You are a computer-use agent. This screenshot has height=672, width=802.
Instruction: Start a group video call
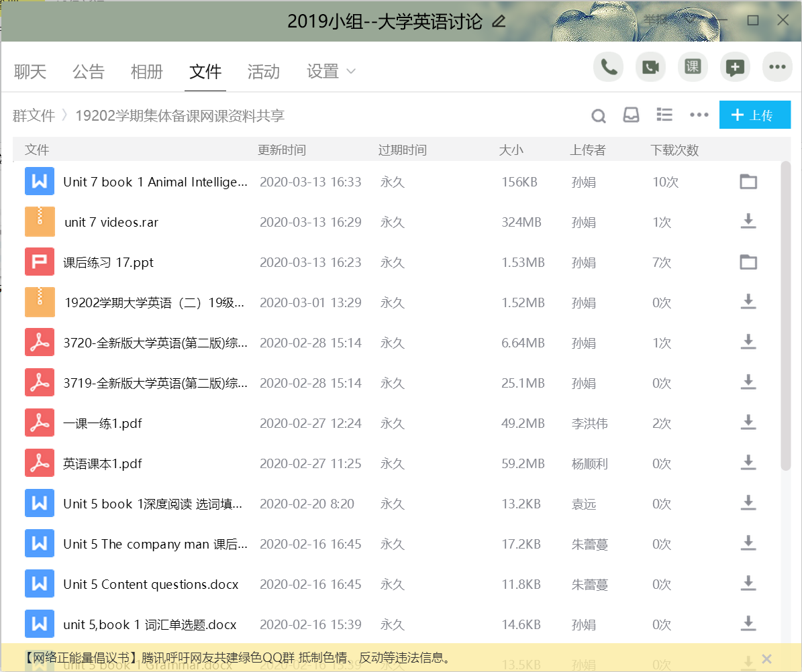coord(650,67)
